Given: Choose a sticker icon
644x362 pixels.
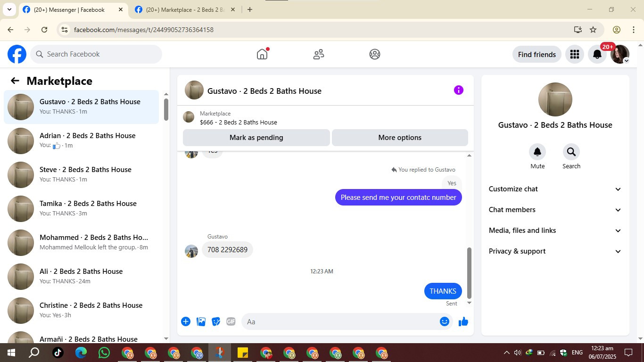Looking at the screenshot, I should [x=216, y=321].
